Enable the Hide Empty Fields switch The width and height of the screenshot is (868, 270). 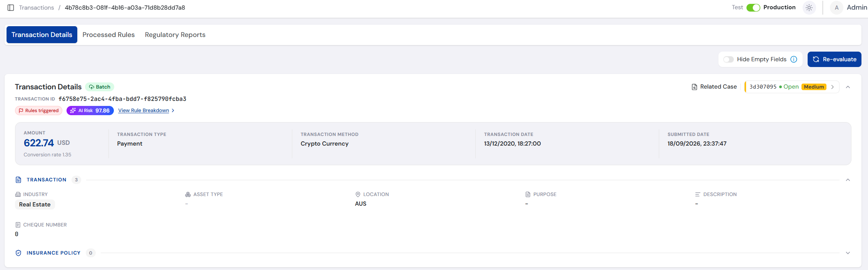728,59
